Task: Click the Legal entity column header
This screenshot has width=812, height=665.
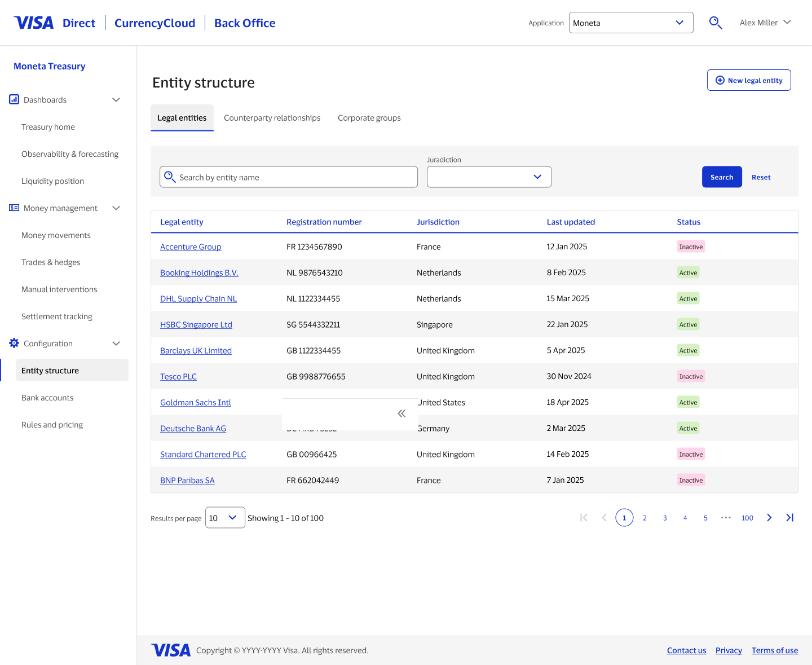Action: (x=182, y=222)
